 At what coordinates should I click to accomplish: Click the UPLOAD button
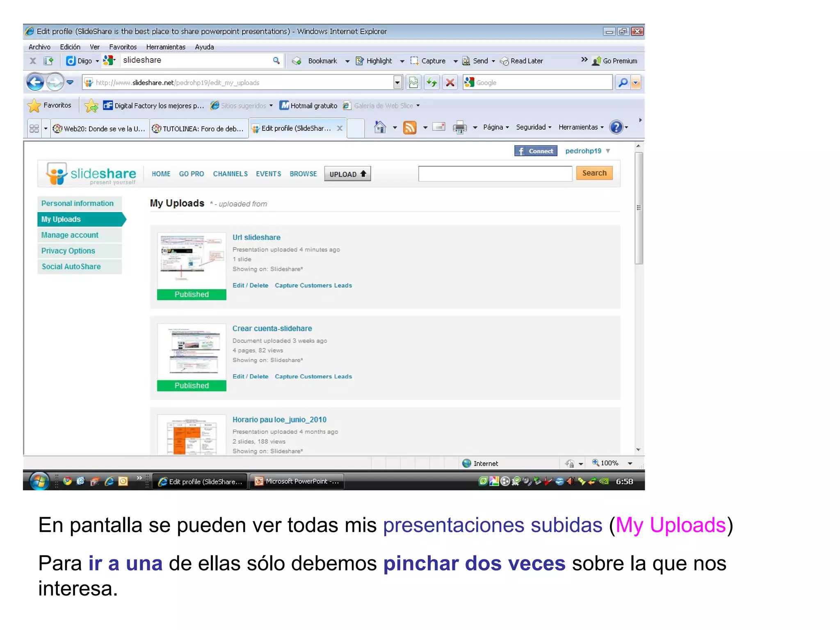347,174
